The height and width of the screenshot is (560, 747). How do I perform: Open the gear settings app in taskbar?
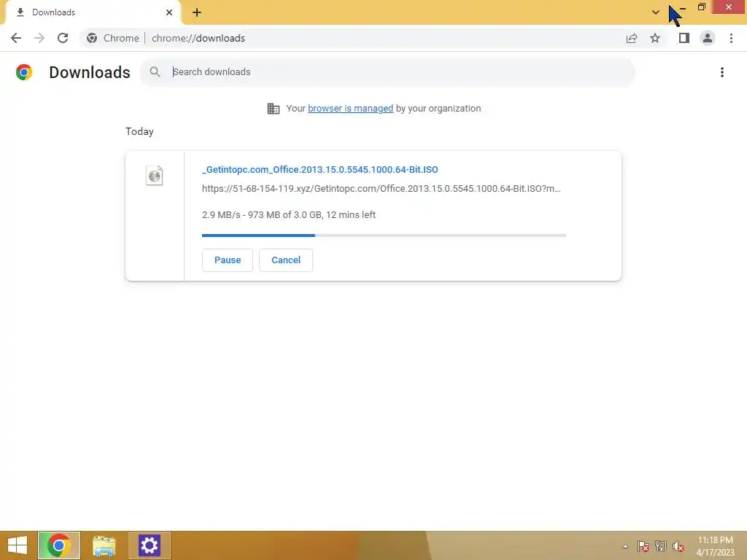click(149, 545)
